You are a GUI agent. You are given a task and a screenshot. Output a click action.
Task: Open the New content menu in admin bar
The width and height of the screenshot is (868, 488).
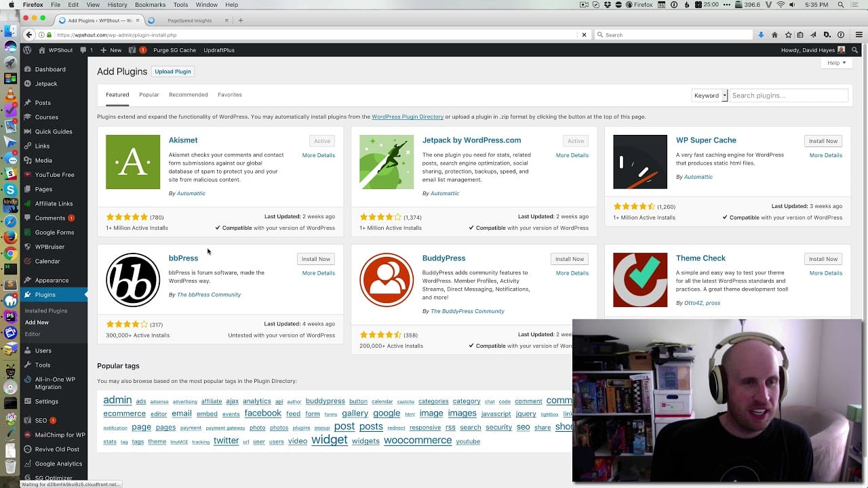click(111, 50)
